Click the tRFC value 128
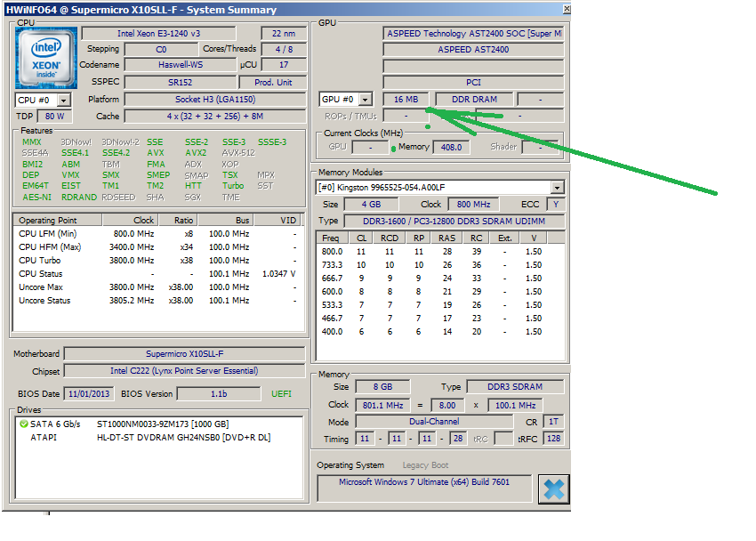Screen dimensions: 756x541 (553, 439)
